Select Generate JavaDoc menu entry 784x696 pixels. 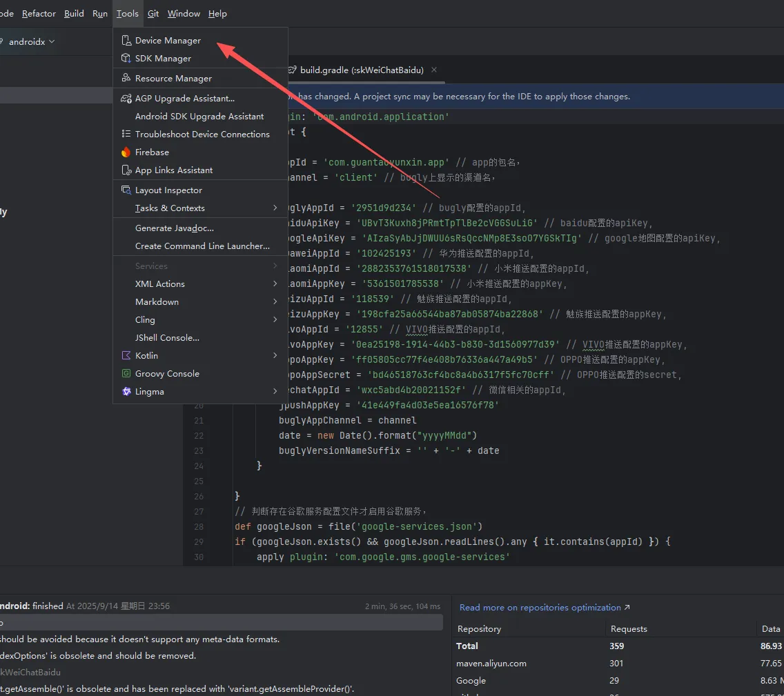click(174, 228)
